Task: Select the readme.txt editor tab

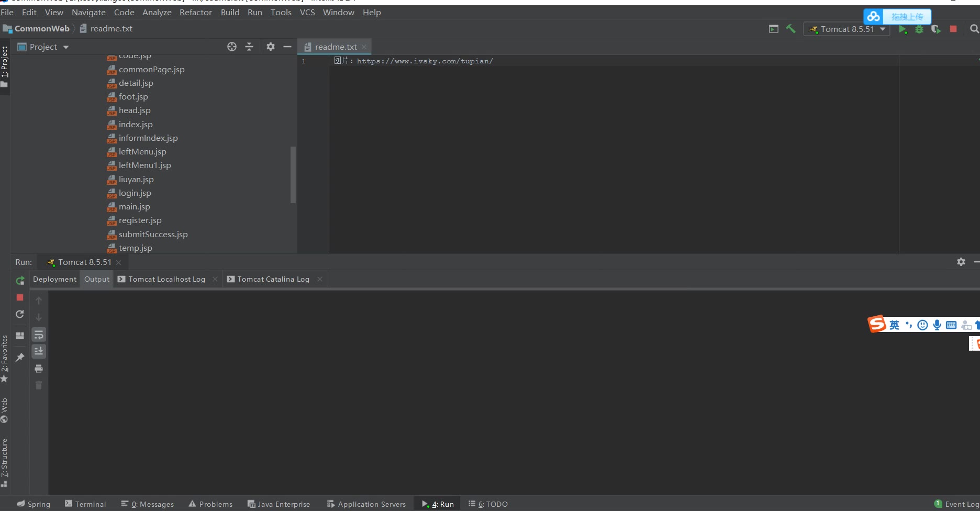Action: click(x=336, y=47)
